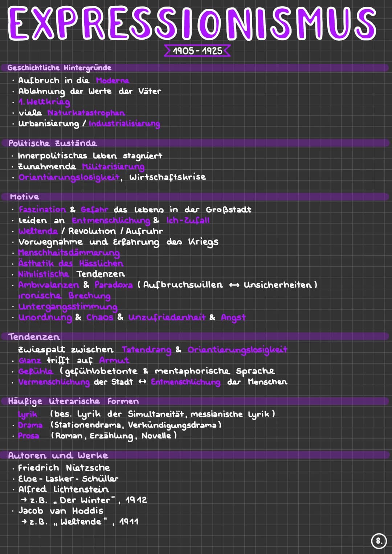
Task: Click 'ironische Brechung'
Action: tap(64, 296)
